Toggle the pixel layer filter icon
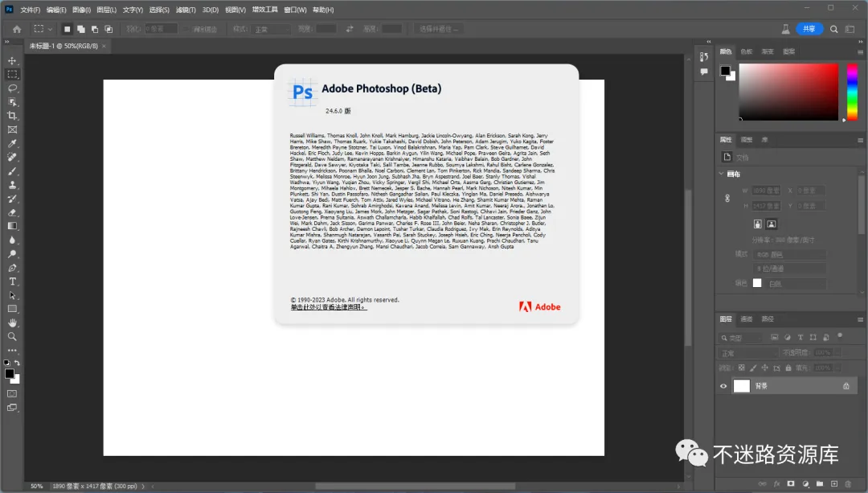The height and width of the screenshot is (493, 868). pyautogui.click(x=775, y=337)
